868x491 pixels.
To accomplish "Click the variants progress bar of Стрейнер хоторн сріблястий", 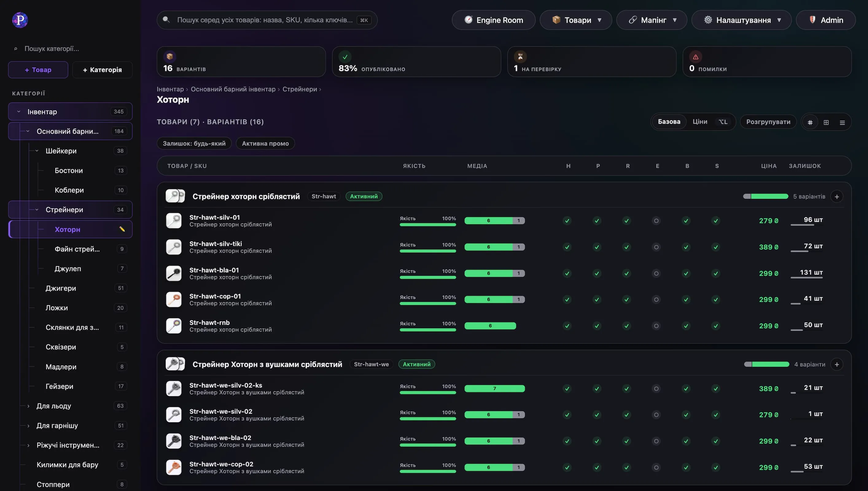I will pos(765,197).
